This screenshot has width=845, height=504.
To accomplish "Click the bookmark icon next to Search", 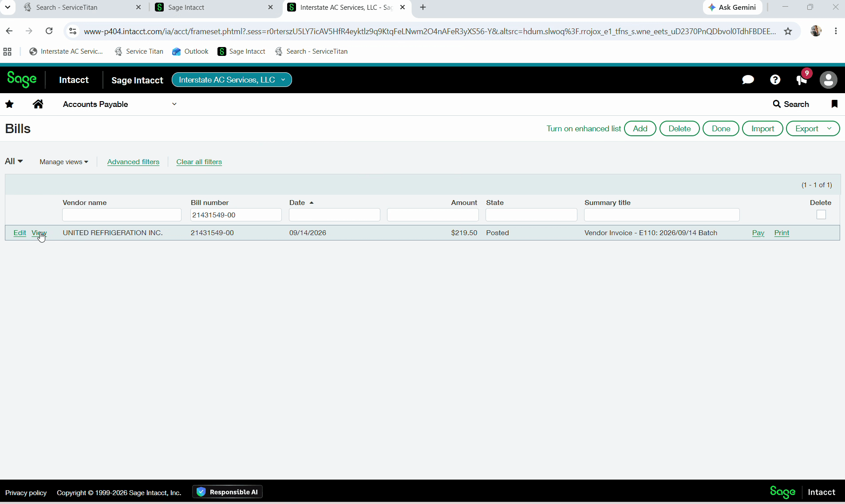I will (834, 104).
